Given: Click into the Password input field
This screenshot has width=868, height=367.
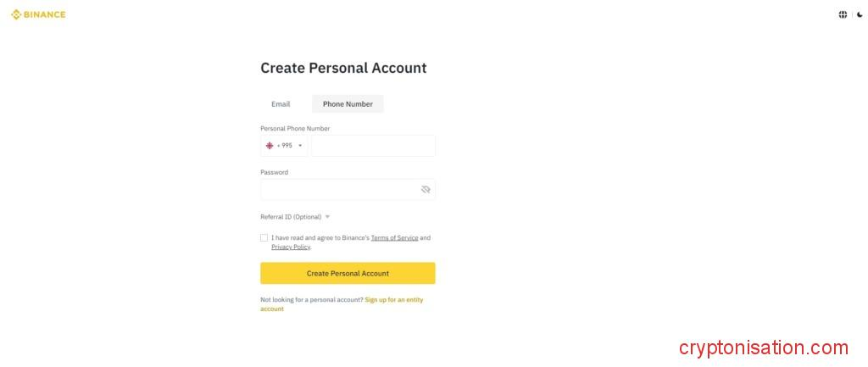Looking at the screenshot, I should tap(339, 190).
